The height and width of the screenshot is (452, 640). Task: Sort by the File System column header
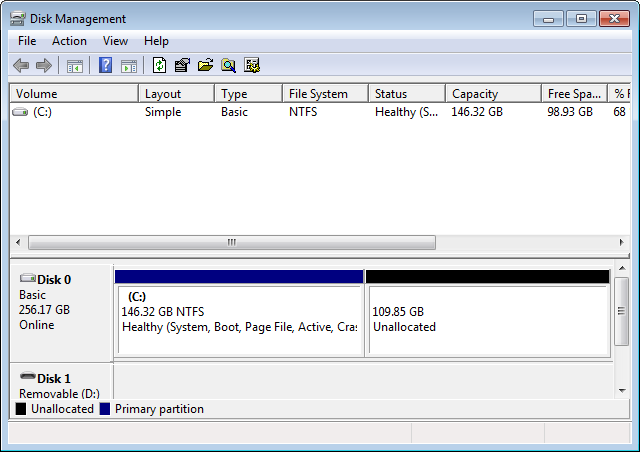tap(325, 94)
